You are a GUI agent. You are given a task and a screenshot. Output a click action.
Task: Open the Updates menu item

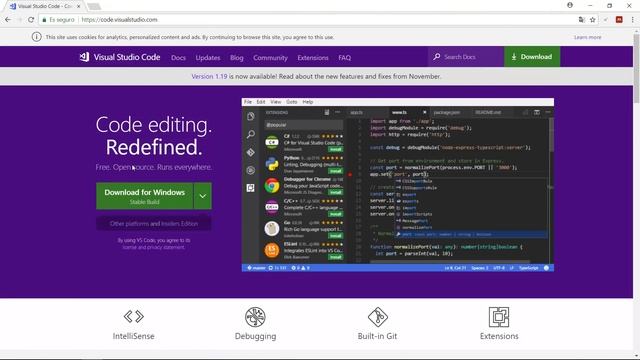tap(208, 58)
